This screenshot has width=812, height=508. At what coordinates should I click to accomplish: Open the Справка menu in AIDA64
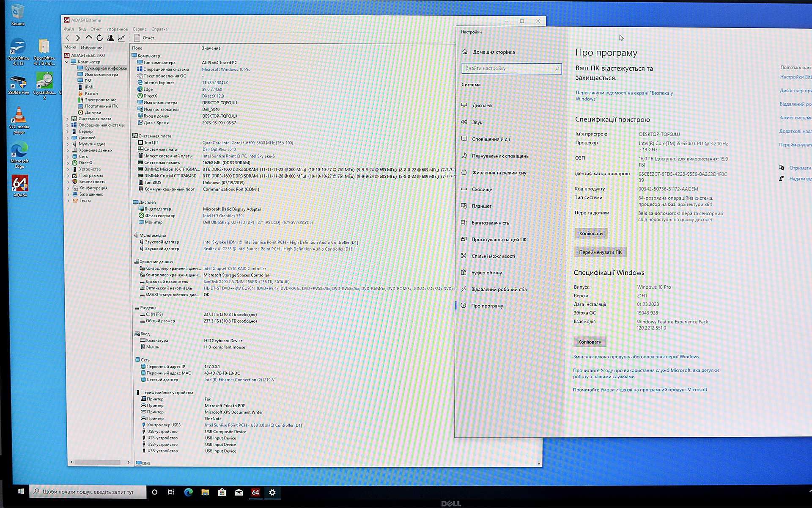159,29
